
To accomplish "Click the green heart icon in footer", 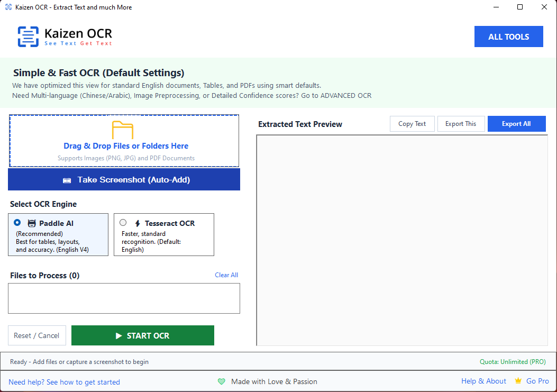I will tap(222, 381).
